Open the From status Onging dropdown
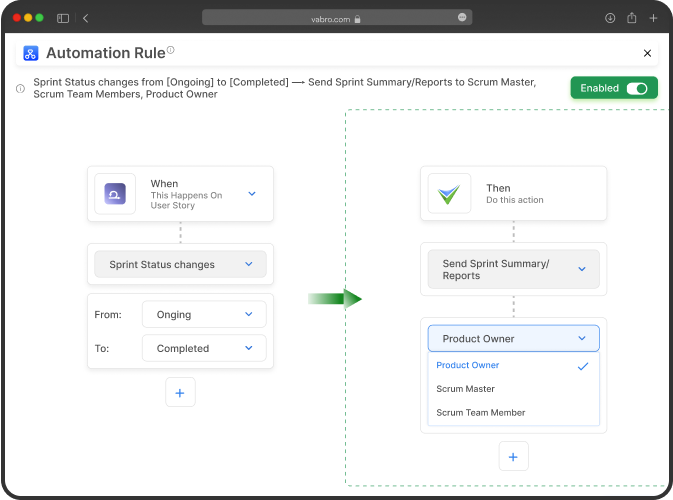 coord(204,314)
